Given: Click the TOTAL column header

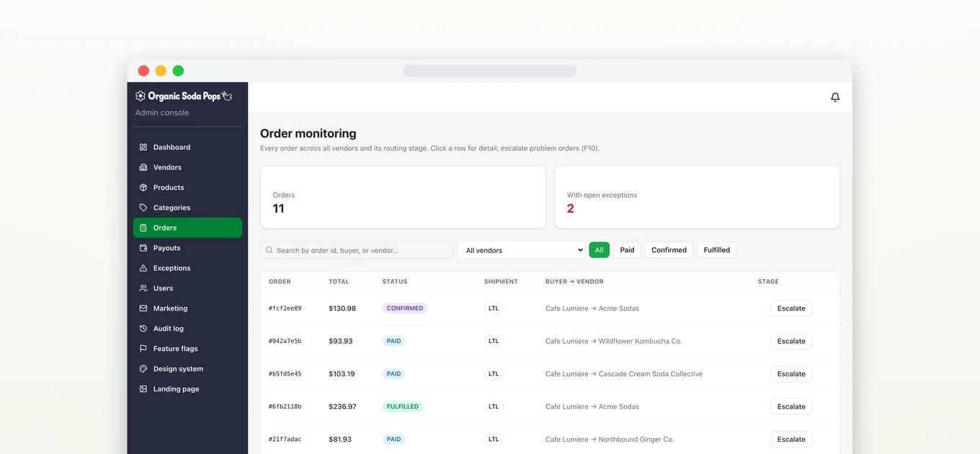Looking at the screenshot, I should pyautogui.click(x=339, y=282).
